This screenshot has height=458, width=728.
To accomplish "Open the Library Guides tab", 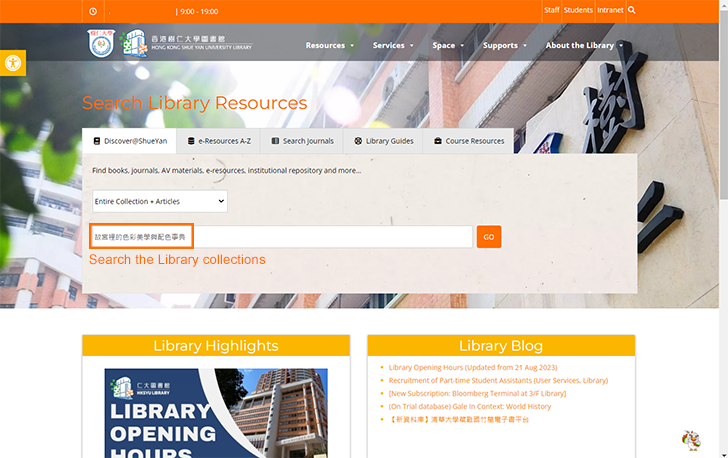I will tap(384, 141).
